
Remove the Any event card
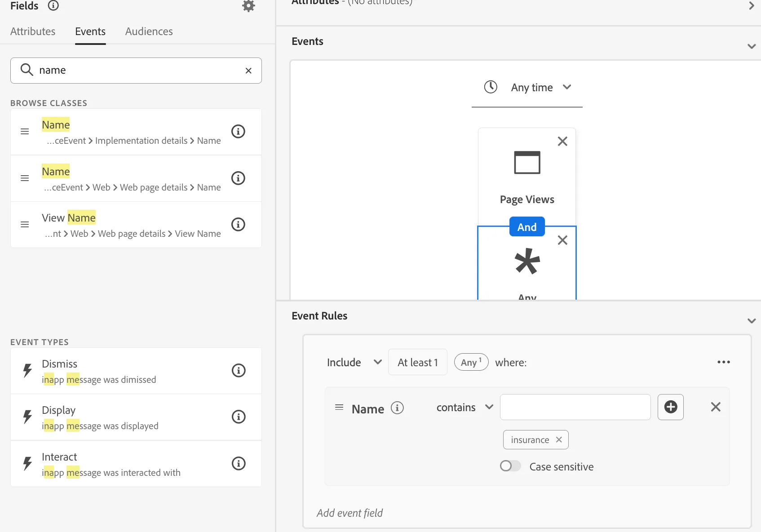[x=562, y=240]
